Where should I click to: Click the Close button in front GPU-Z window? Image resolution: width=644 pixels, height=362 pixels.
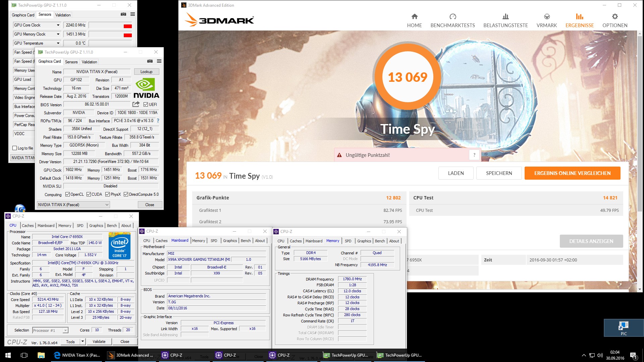[x=150, y=205]
